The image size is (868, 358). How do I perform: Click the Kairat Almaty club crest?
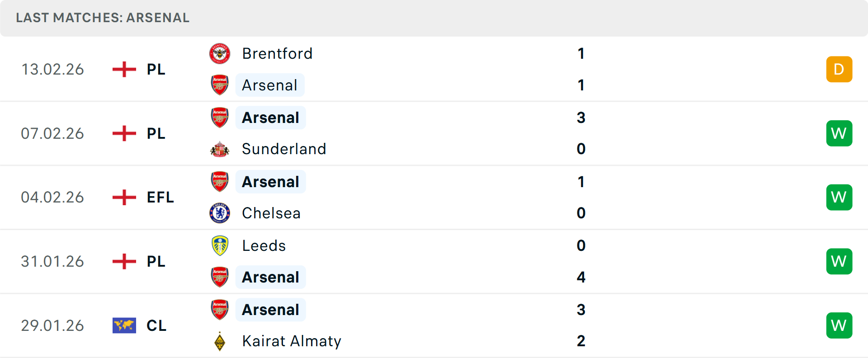pos(220,341)
